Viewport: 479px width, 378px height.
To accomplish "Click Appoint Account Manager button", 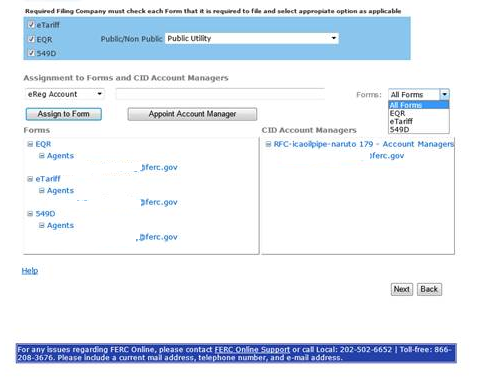I will pos(192,114).
